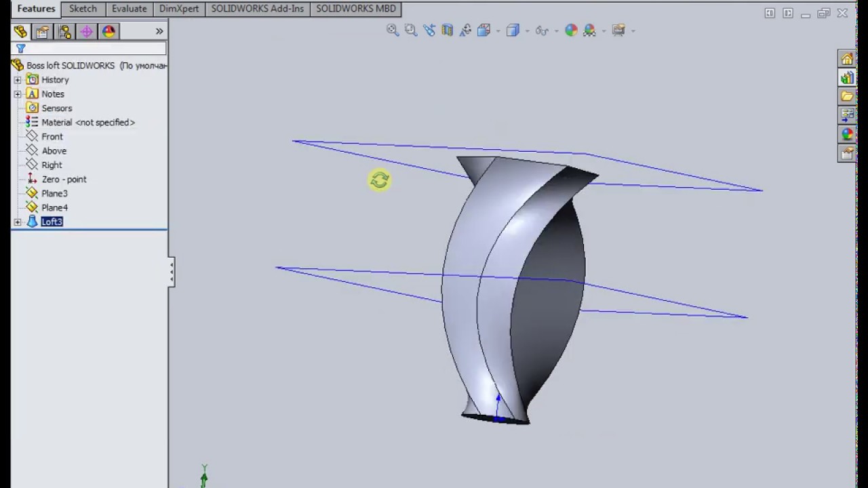
Task: Click the feature tree filter field
Action: tap(89, 49)
